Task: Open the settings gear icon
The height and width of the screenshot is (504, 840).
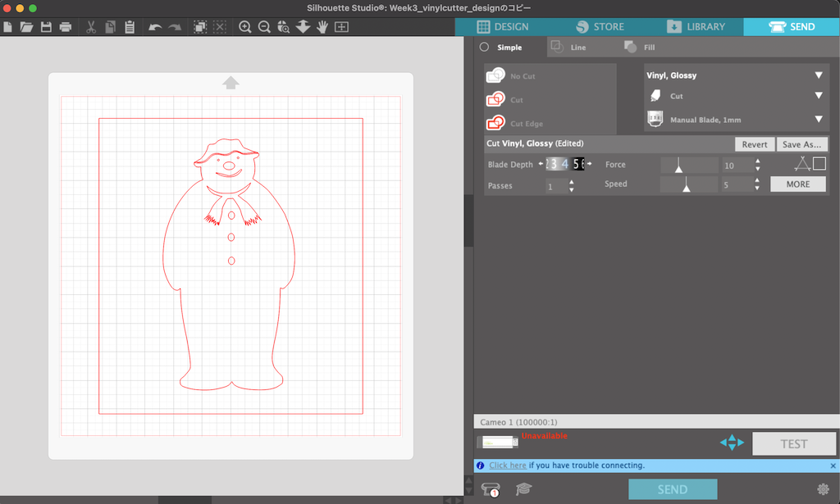Action: (x=823, y=489)
